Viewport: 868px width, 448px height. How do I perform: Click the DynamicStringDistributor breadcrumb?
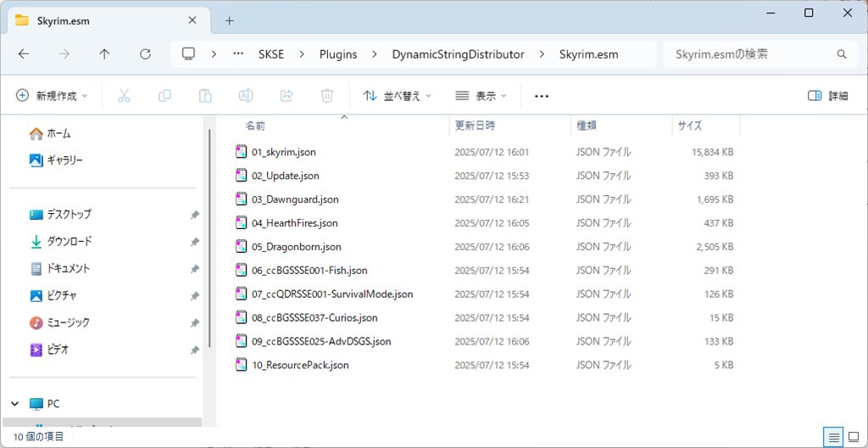(x=458, y=54)
